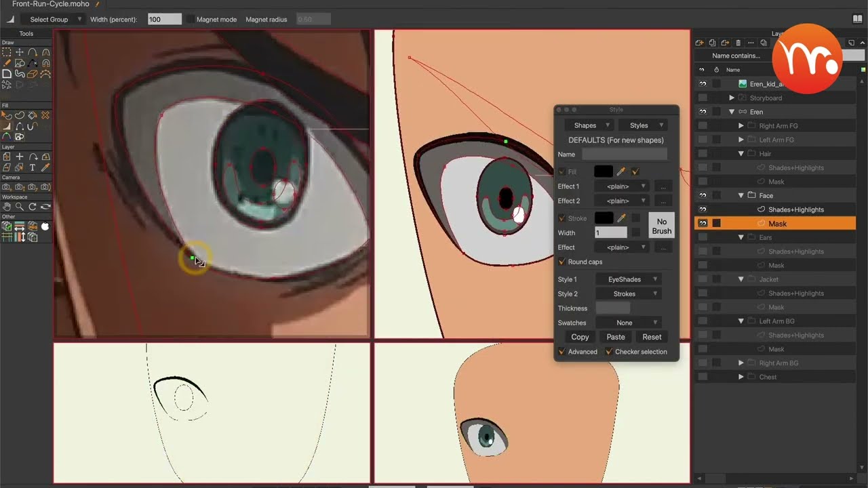Toggle the Advanced checkbox
Image resolution: width=868 pixels, height=488 pixels.
point(561,352)
